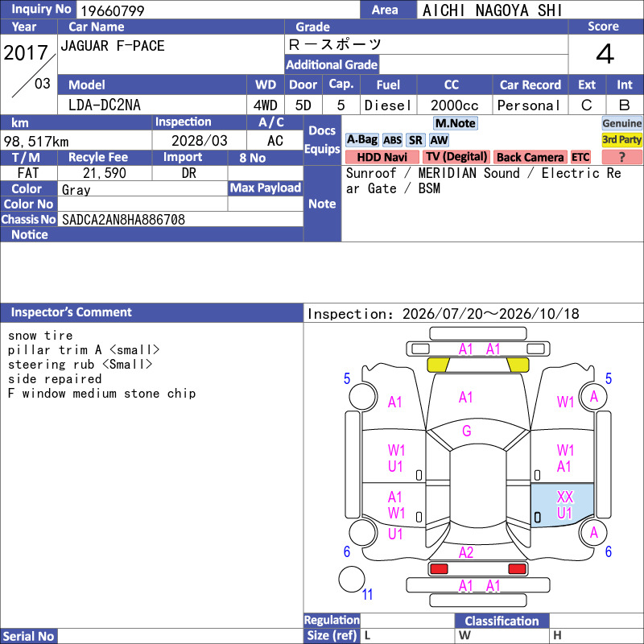This screenshot has height=644, width=644.
Task: Click the pillar trim A comment
Action: click(x=84, y=350)
